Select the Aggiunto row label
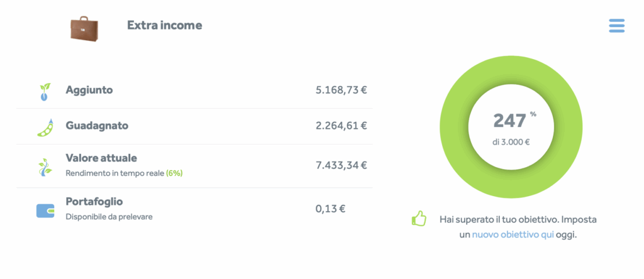 pos(89,90)
